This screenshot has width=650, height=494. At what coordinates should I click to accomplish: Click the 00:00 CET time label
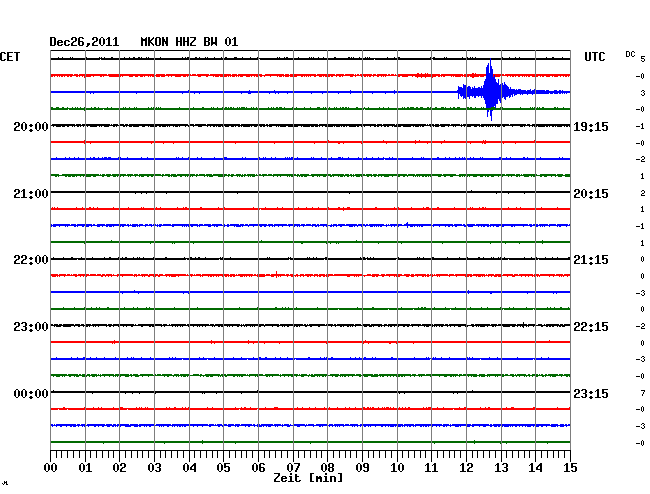(31, 394)
